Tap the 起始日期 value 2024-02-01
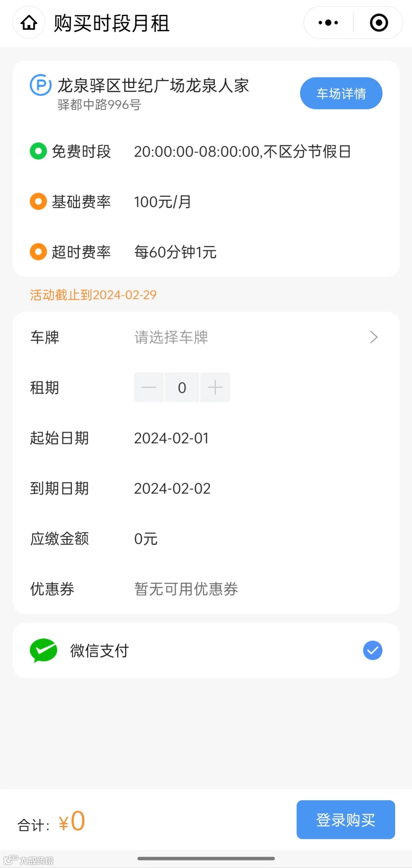Image resolution: width=412 pixels, height=868 pixels. [171, 438]
